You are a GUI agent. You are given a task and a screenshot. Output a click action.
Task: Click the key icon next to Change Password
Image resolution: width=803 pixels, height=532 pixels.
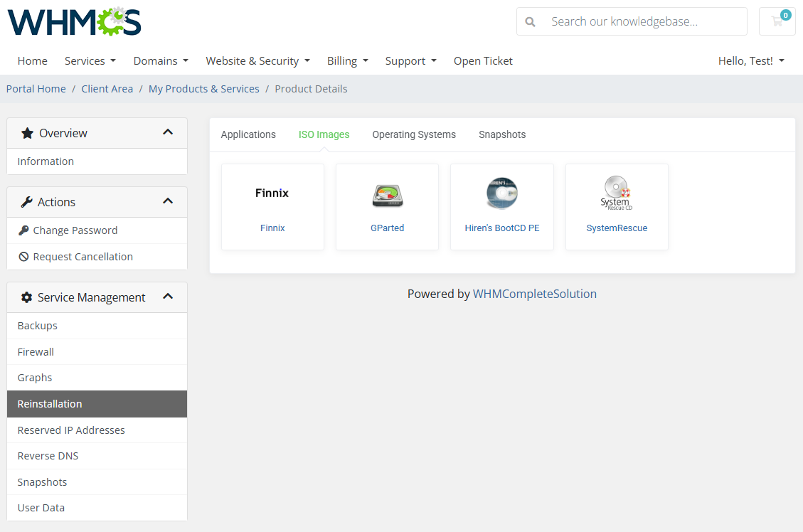(x=24, y=230)
